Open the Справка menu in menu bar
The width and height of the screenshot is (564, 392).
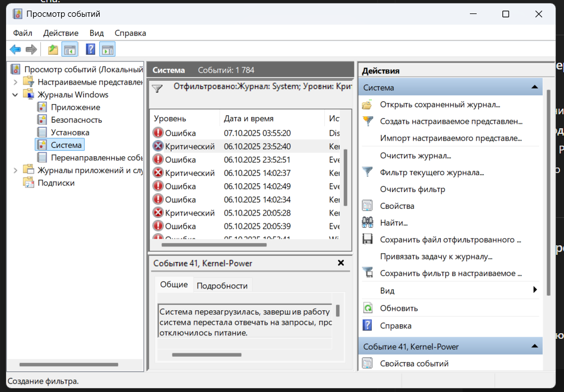[130, 33]
